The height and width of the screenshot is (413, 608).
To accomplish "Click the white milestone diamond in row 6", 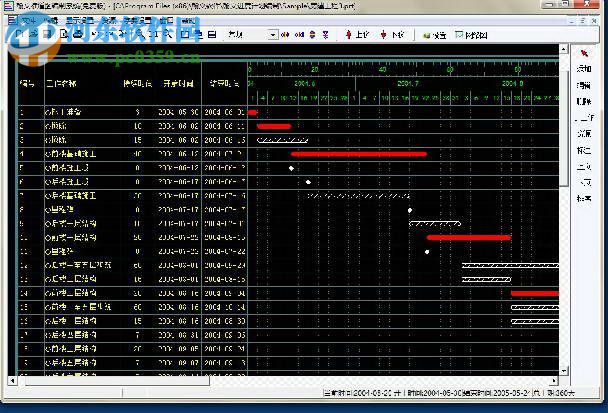I will pos(308,182).
